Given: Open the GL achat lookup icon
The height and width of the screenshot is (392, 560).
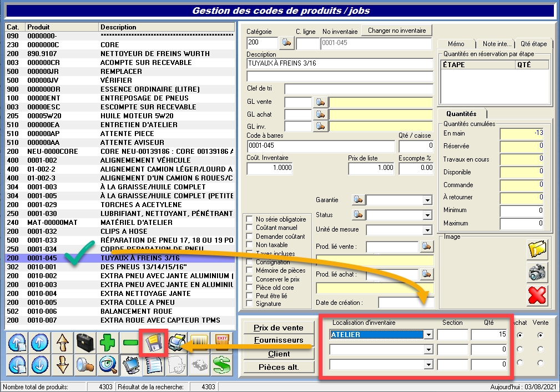Looking at the screenshot, I should pos(320,114).
